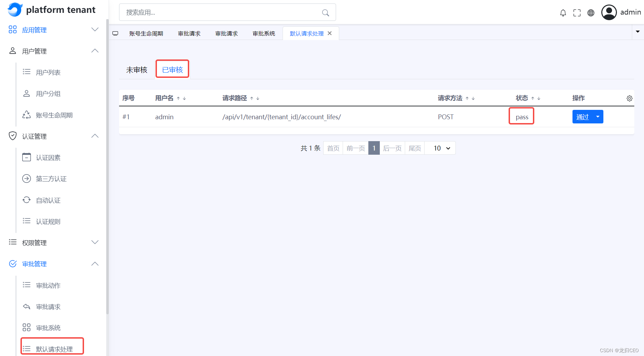This screenshot has width=644, height=356.
Task: Collapse the 用户管理 sidebar section
Action: [x=94, y=51]
